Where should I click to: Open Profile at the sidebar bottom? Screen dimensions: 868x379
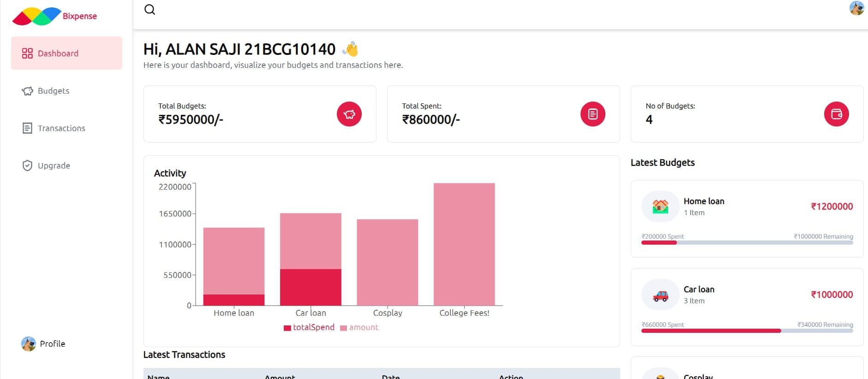point(52,344)
